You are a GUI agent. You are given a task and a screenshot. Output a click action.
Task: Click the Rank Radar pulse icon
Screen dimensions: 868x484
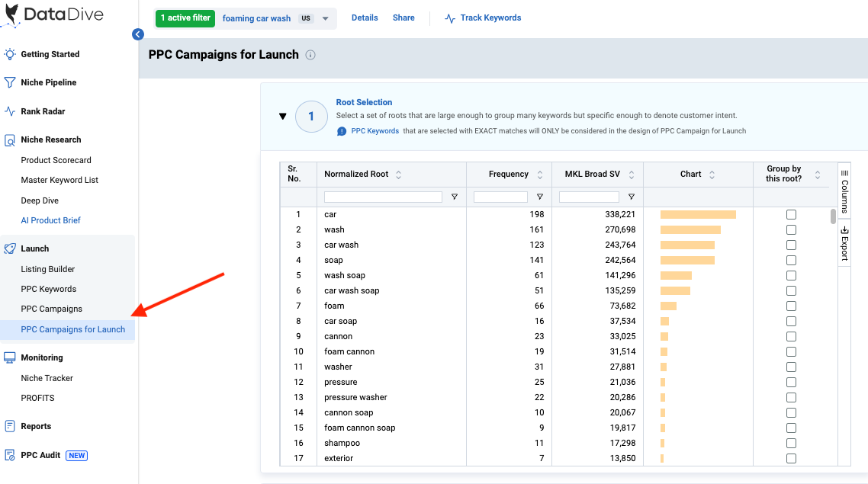point(9,111)
